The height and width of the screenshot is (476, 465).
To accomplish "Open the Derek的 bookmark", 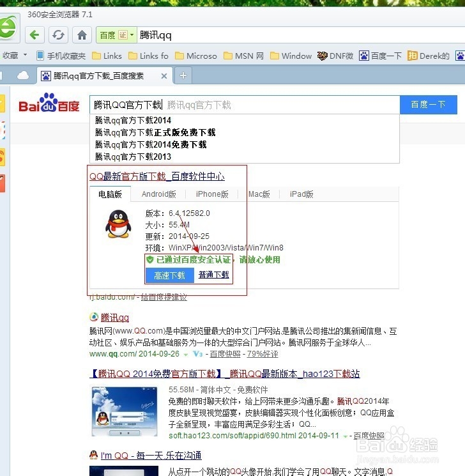I will tap(429, 56).
